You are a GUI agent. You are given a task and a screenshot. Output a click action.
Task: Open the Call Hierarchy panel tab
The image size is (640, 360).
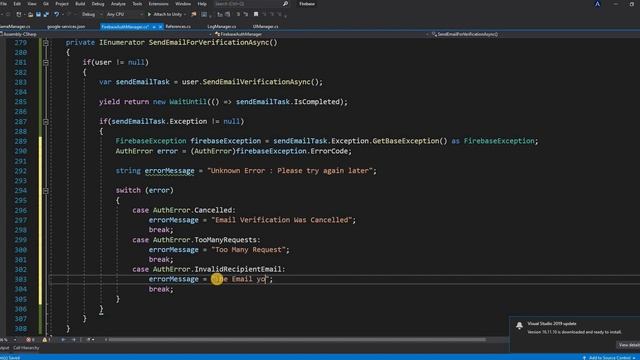26,348
